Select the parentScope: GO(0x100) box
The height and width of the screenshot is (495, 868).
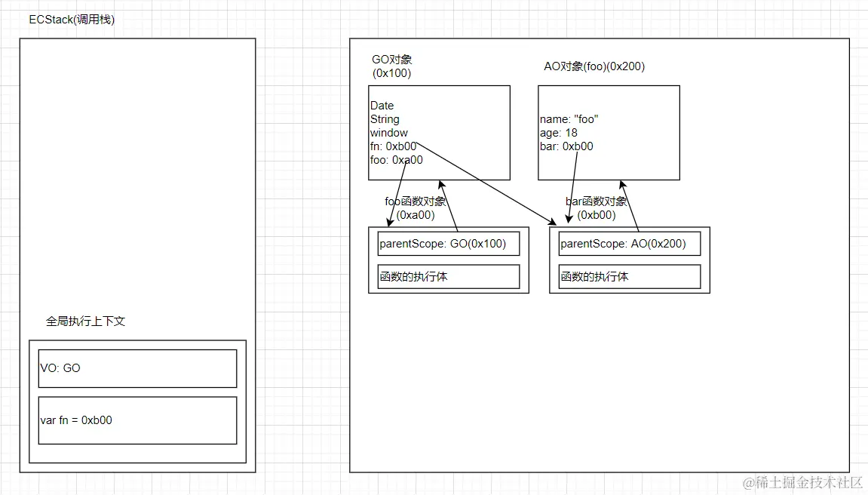[449, 244]
